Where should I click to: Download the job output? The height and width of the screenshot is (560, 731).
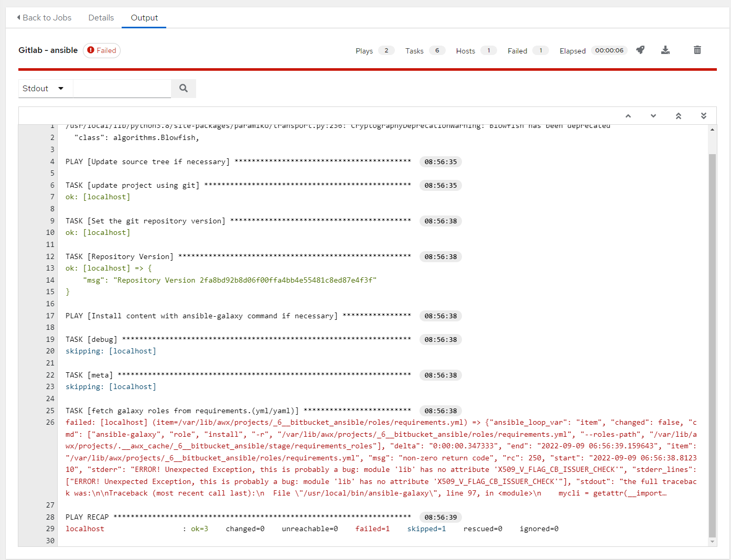point(665,50)
